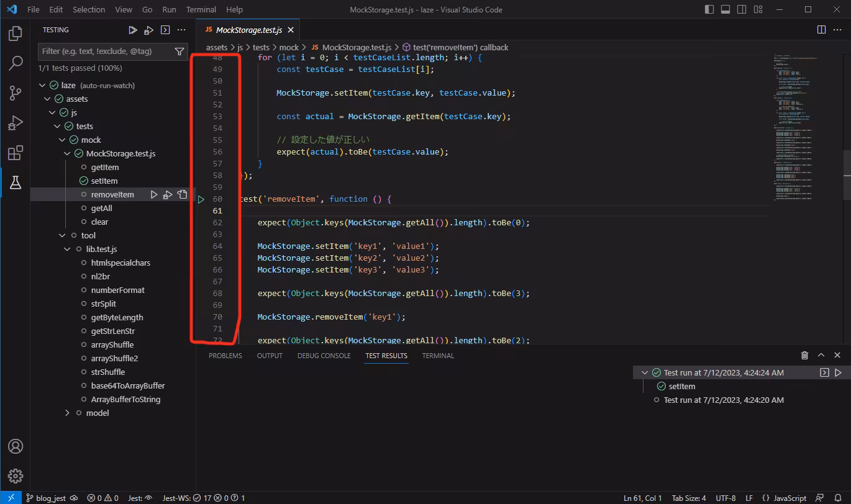This screenshot has width=851, height=504.
Task: Open errors and warnings status item
Action: [x=102, y=498]
